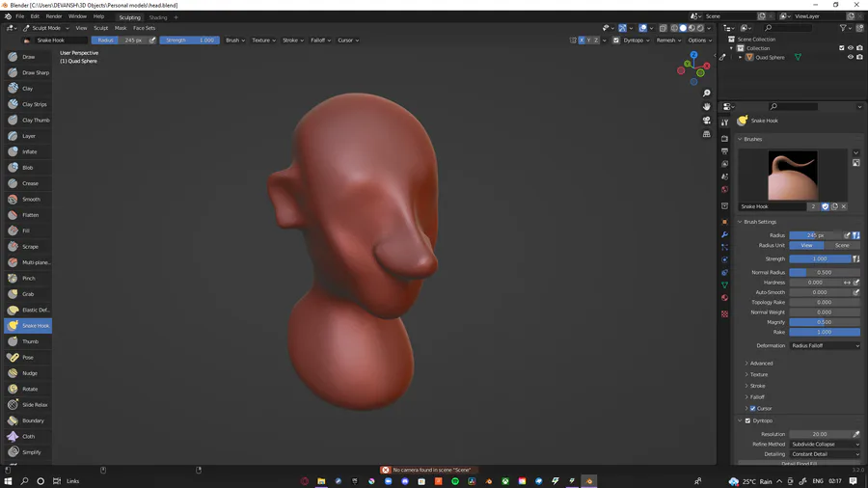The width and height of the screenshot is (868, 488).
Task: Select the Inflate brush
Action: coord(28,151)
